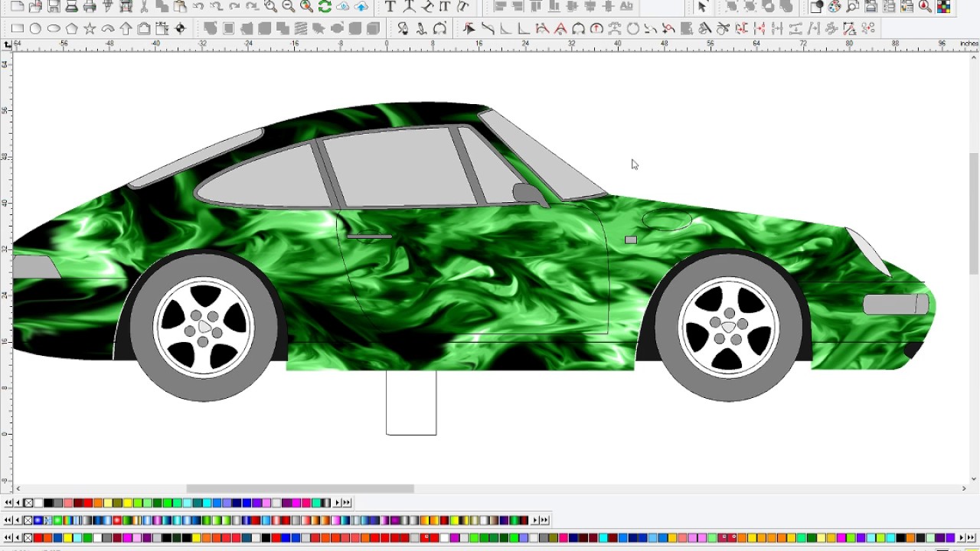The height and width of the screenshot is (551, 980).
Task: Choose the no-fill swatch in the solid-color palette
Action: coord(28,503)
